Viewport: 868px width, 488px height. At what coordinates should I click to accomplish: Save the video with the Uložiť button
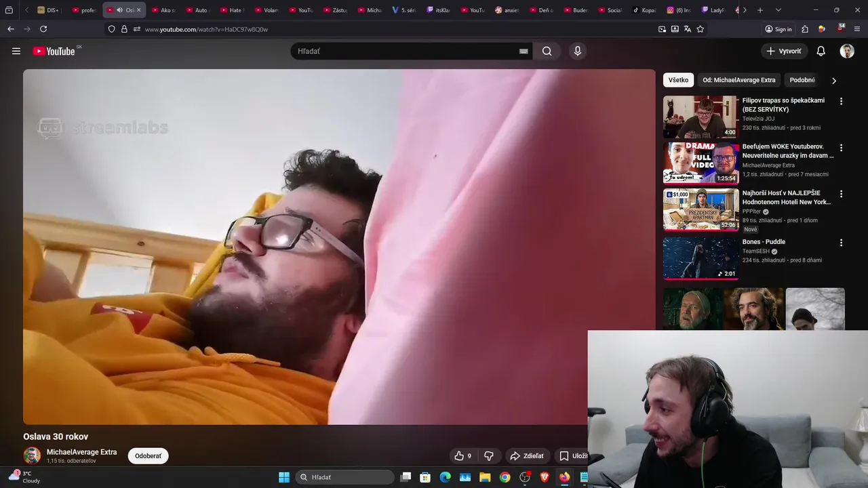coord(572,456)
